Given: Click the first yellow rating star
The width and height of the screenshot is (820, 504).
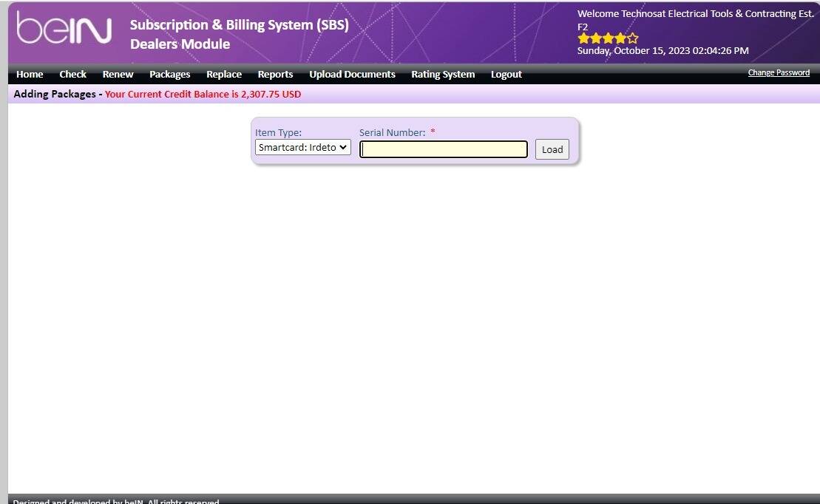Looking at the screenshot, I should pos(583,38).
